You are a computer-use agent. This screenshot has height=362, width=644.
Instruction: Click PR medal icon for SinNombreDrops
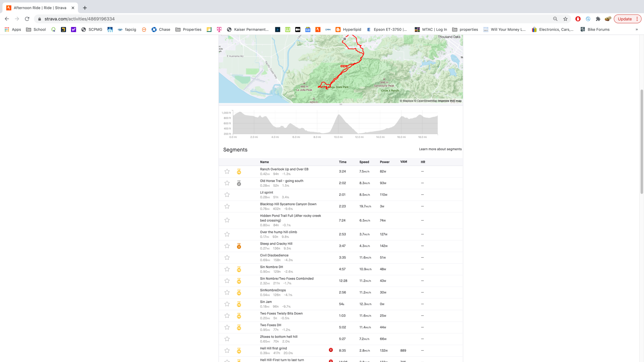[239, 292]
